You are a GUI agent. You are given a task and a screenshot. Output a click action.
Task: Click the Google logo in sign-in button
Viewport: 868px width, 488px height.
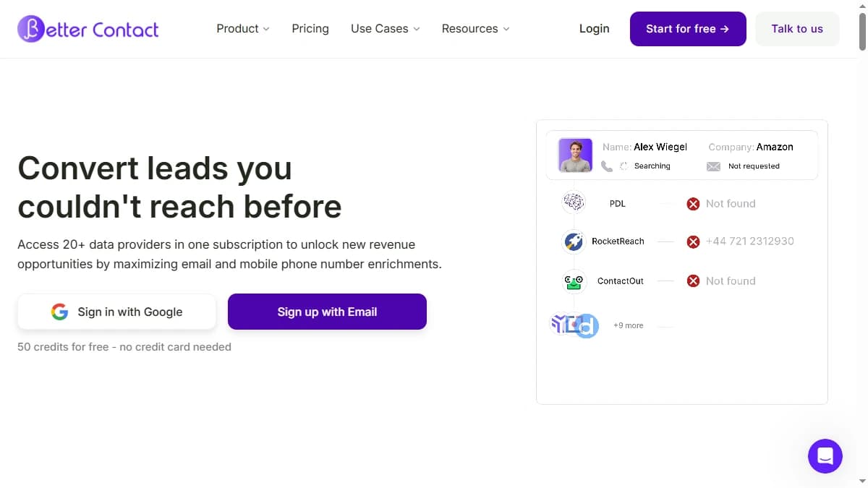click(60, 312)
